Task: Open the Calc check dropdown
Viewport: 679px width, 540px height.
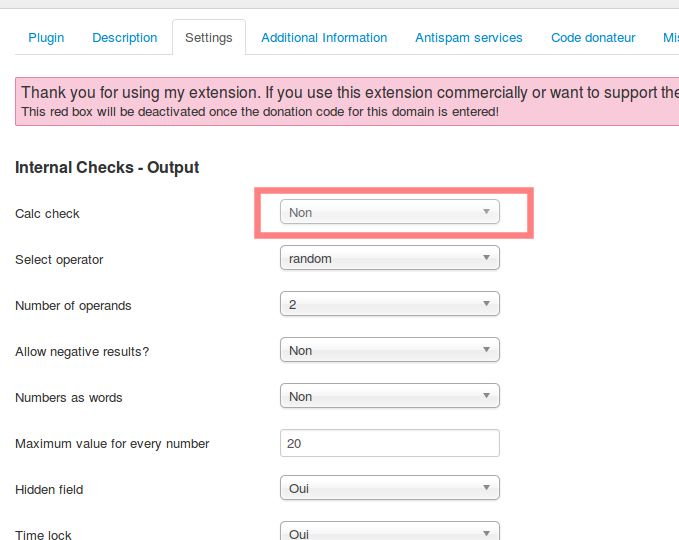Action: (390, 212)
